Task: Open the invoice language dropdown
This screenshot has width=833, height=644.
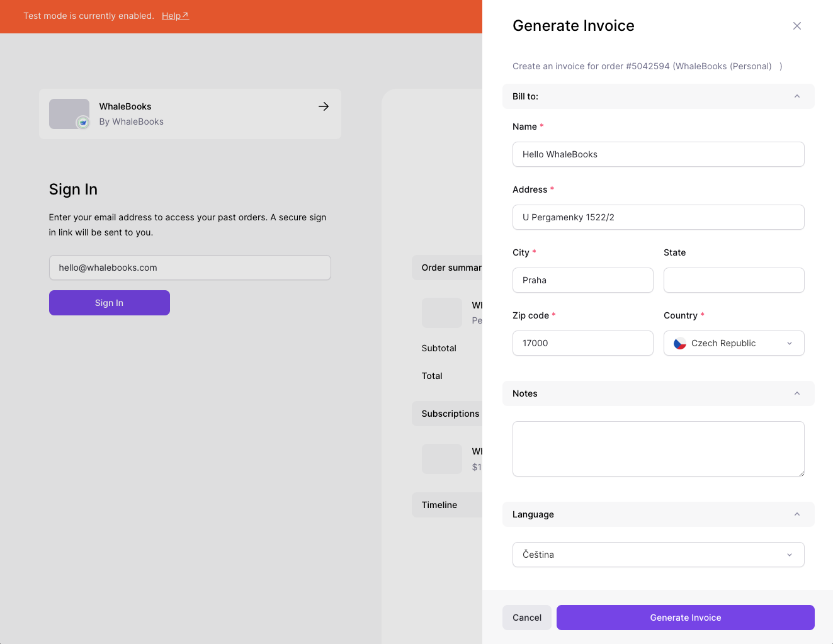Action: (659, 555)
